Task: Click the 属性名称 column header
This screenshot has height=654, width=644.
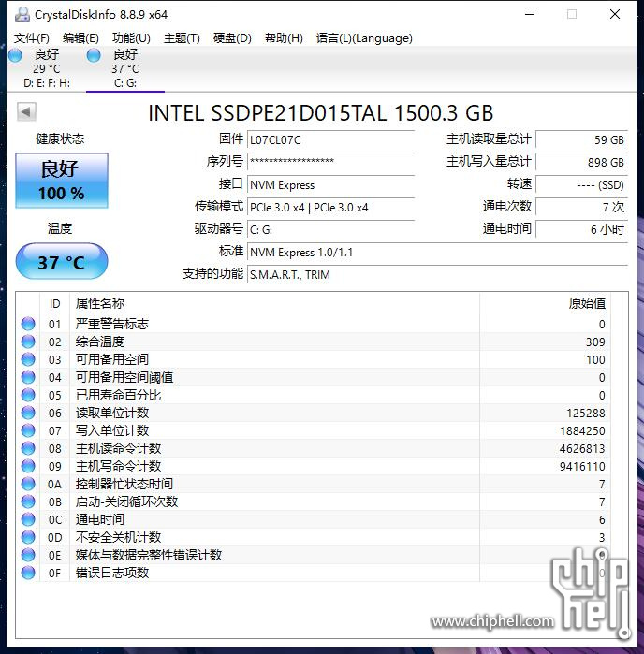Action: tap(274, 304)
